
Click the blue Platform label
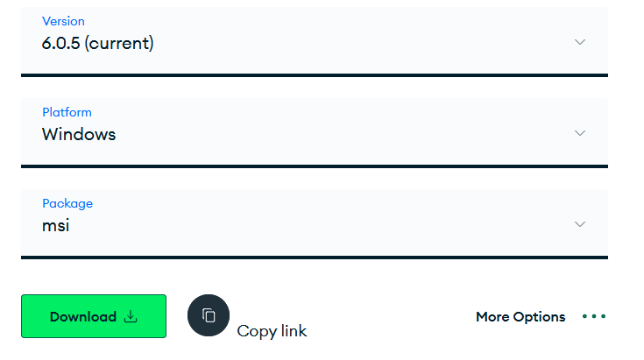(x=67, y=112)
